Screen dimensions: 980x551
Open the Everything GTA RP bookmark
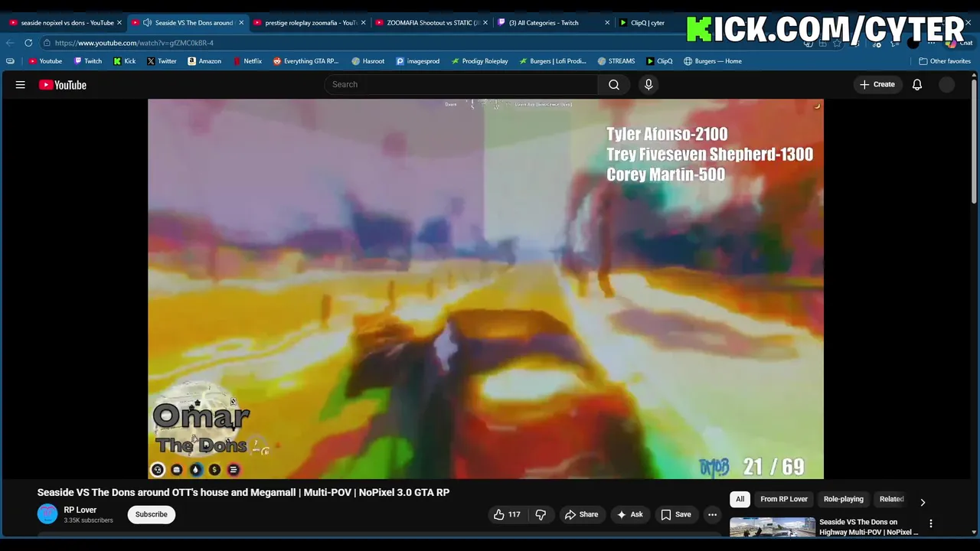pyautogui.click(x=305, y=61)
